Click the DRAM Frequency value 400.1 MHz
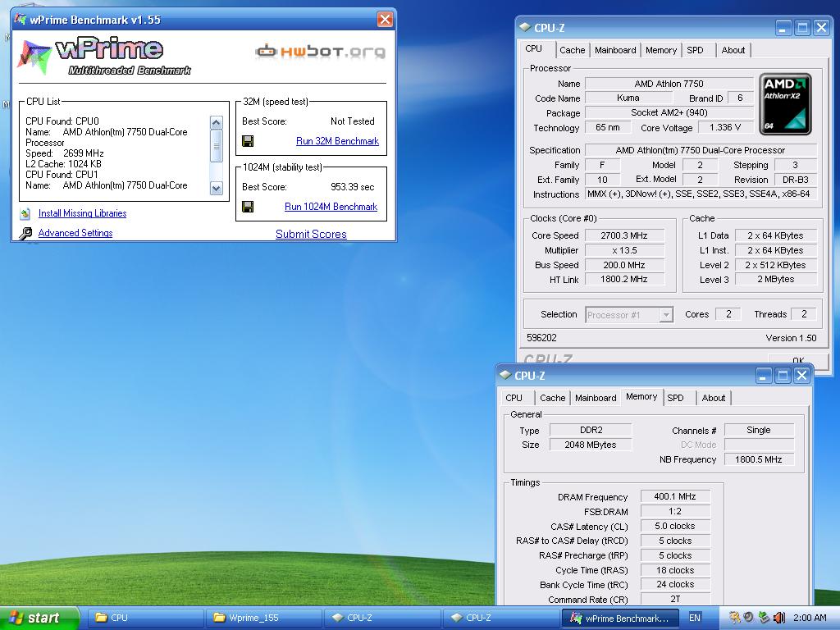Viewport: 840px width, 630px height. click(x=675, y=496)
